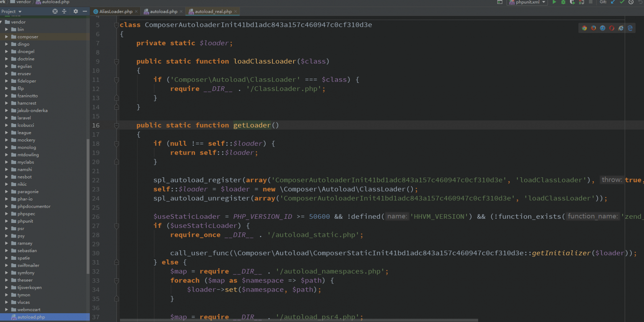Locate current file in Project tree
Screen dimensions: 644x322
(55, 12)
